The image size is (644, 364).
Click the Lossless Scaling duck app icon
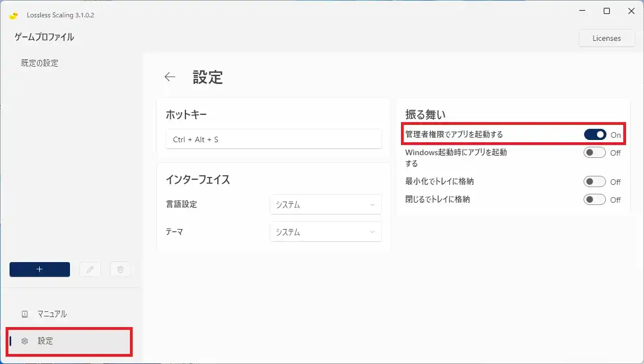pos(14,15)
